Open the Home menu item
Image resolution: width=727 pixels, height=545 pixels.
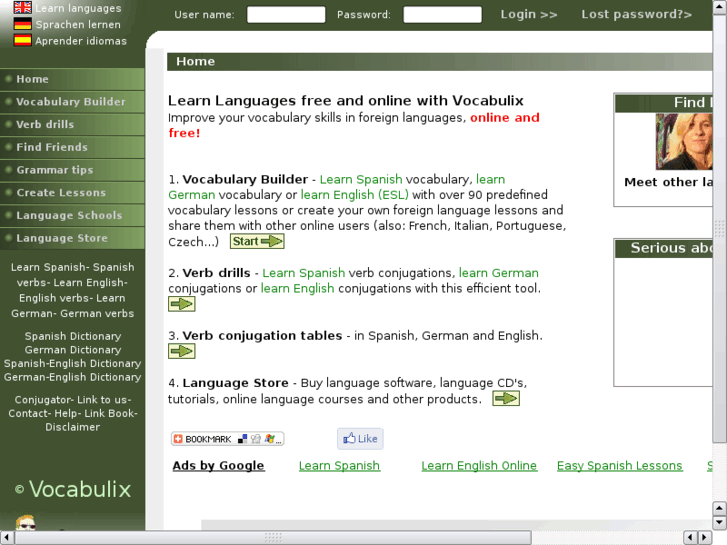pos(72,79)
